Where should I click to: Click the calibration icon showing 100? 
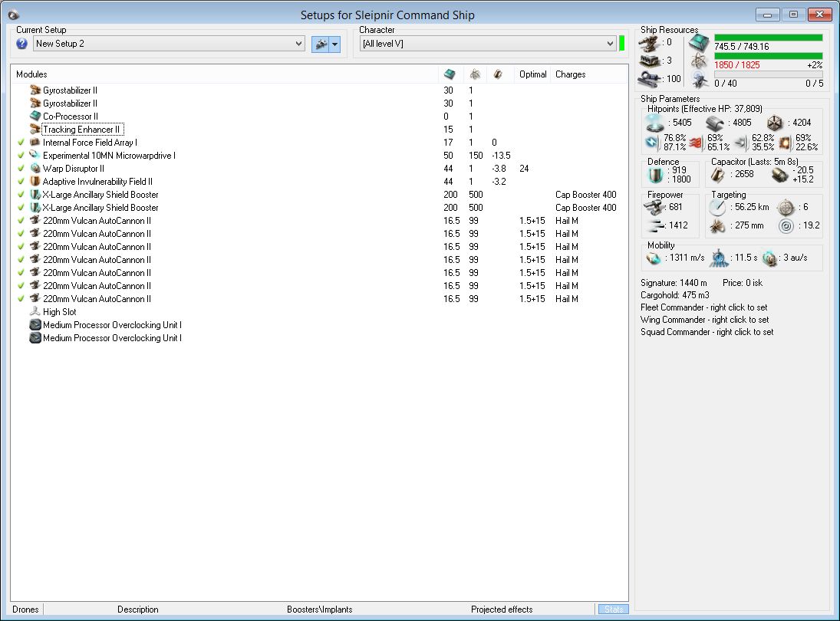pos(649,80)
